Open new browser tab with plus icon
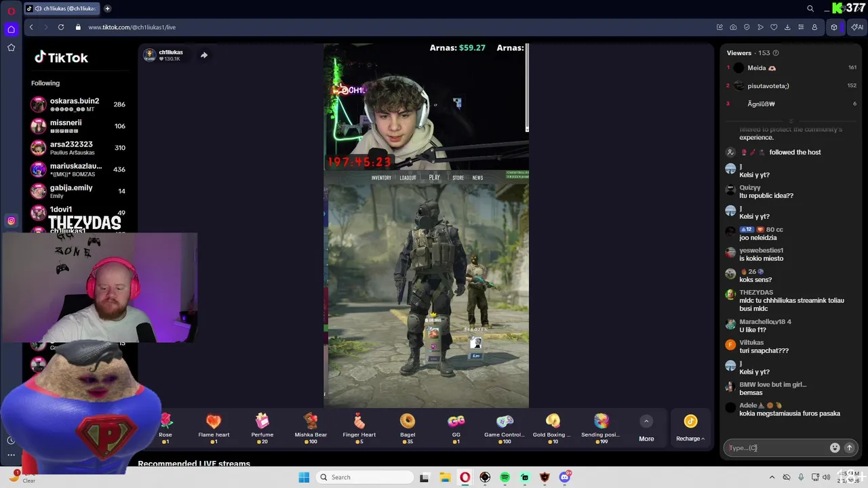 pyautogui.click(x=107, y=8)
